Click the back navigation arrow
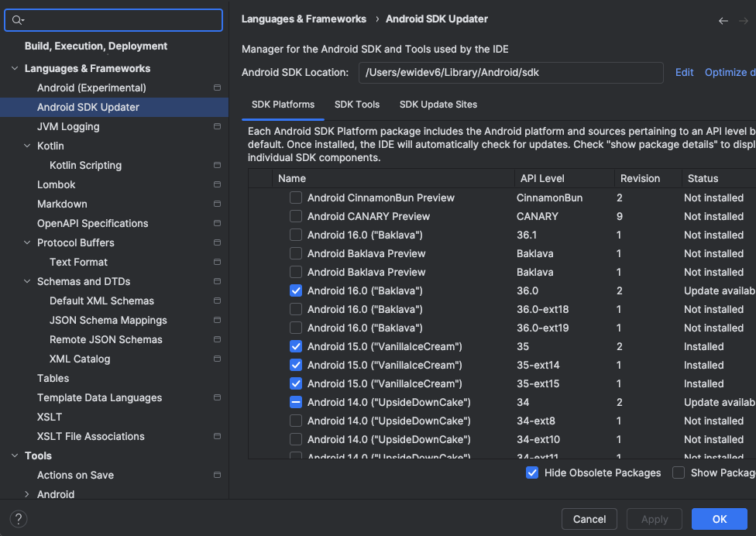 (723, 21)
